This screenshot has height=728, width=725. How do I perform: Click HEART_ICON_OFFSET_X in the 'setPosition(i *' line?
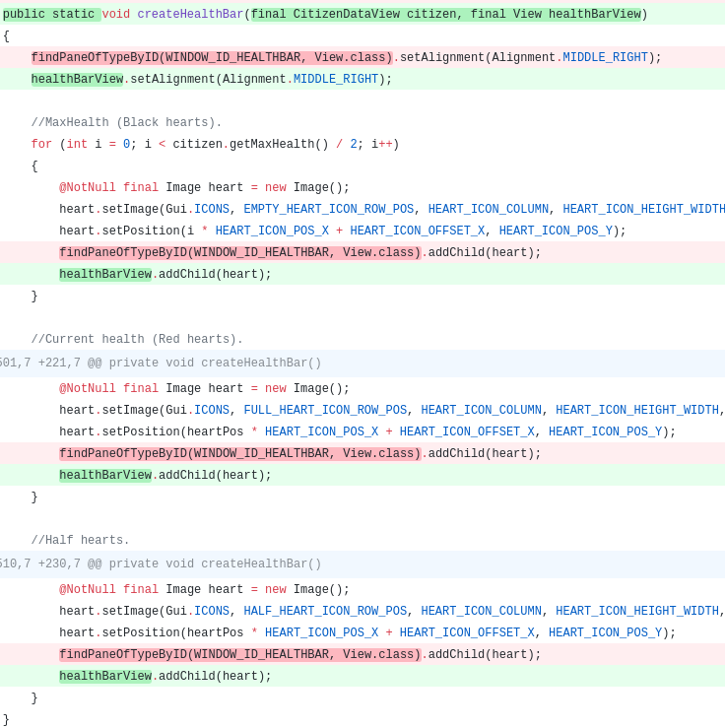(x=418, y=231)
